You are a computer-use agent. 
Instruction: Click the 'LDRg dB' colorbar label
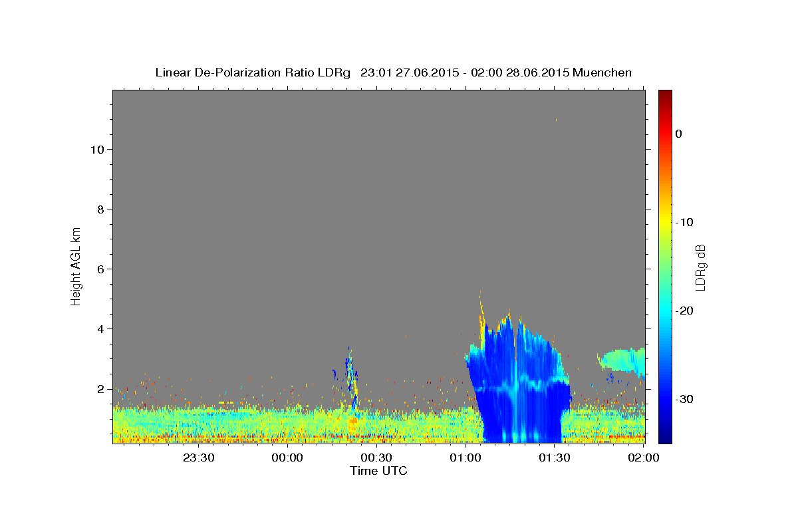[x=700, y=267]
